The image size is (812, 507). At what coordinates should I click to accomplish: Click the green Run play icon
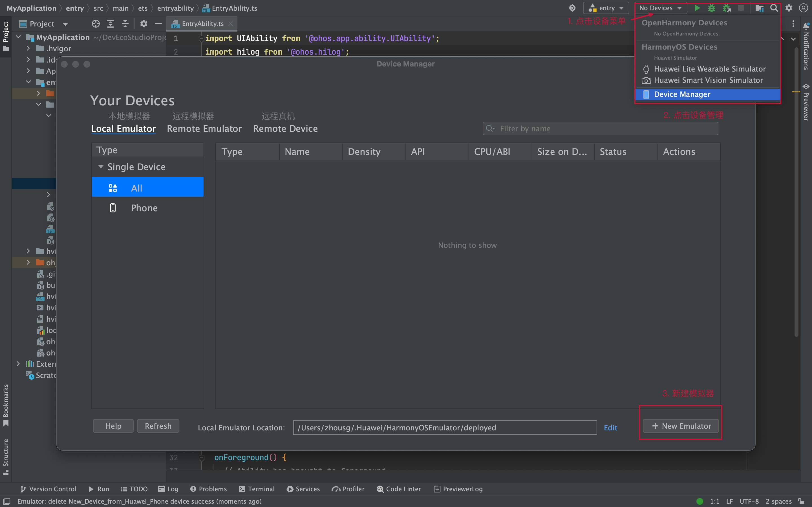pos(697,8)
